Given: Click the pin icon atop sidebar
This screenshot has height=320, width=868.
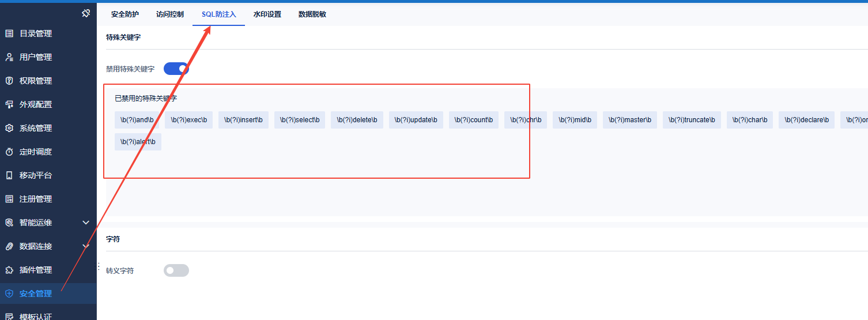Looking at the screenshot, I should pos(86,13).
